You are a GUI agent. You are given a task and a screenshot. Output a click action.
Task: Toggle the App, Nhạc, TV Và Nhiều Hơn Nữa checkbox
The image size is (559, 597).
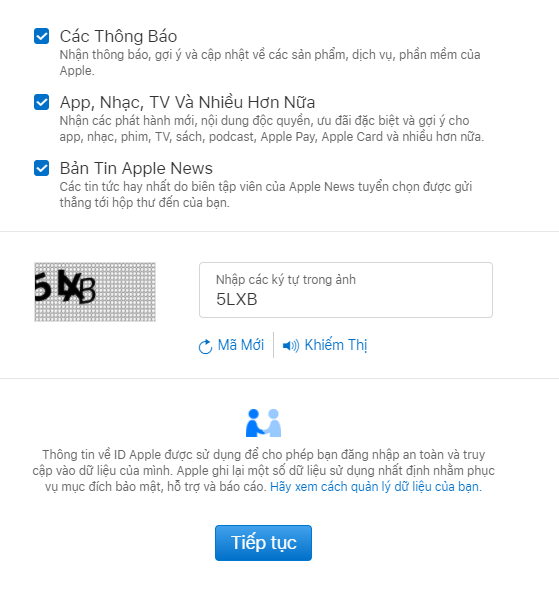(x=42, y=102)
